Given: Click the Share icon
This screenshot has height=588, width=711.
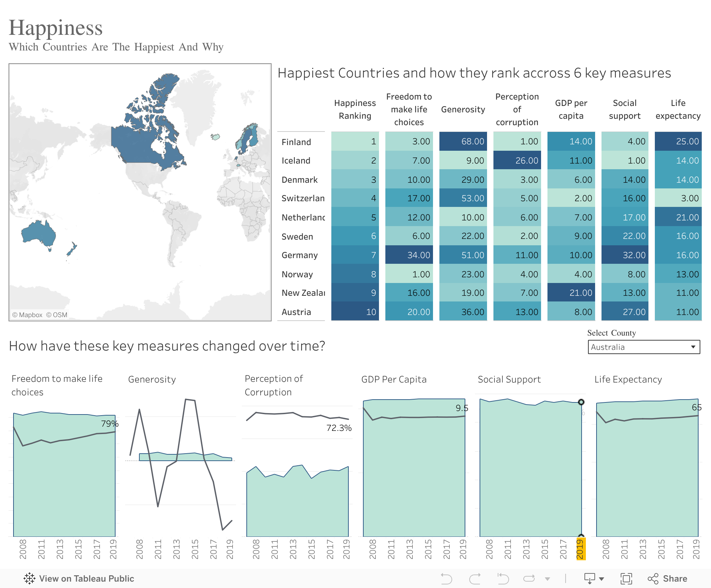Looking at the screenshot, I should [x=654, y=578].
